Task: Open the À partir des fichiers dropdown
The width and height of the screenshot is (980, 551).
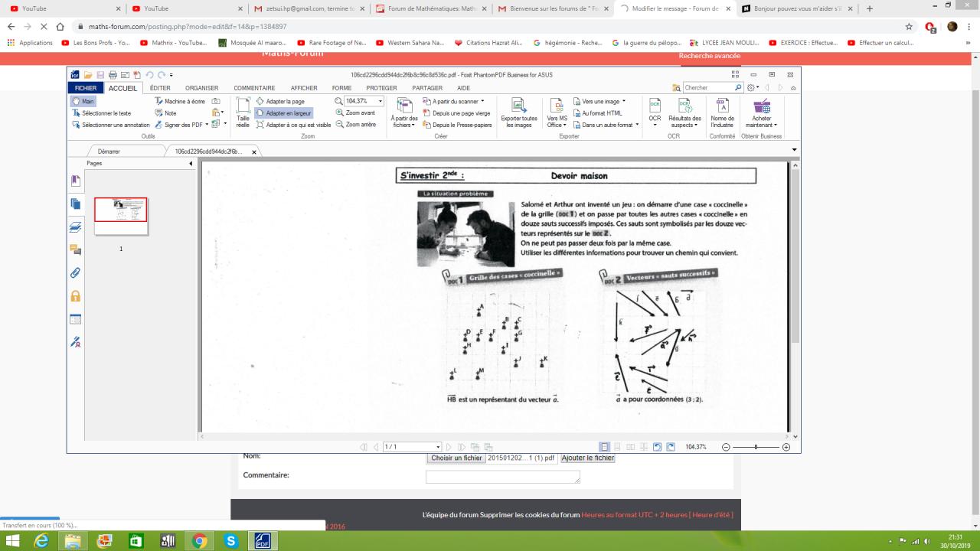Action: coord(404,113)
